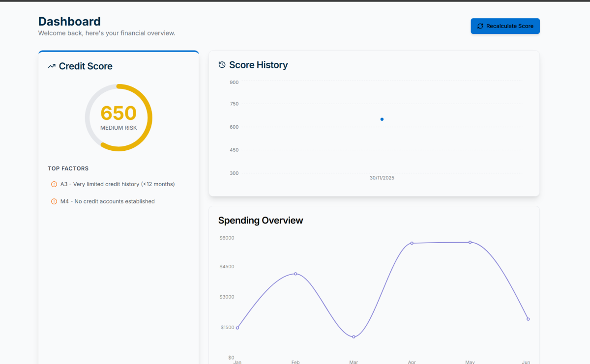
Task: Select the May spending data point
Action: pyautogui.click(x=470, y=242)
